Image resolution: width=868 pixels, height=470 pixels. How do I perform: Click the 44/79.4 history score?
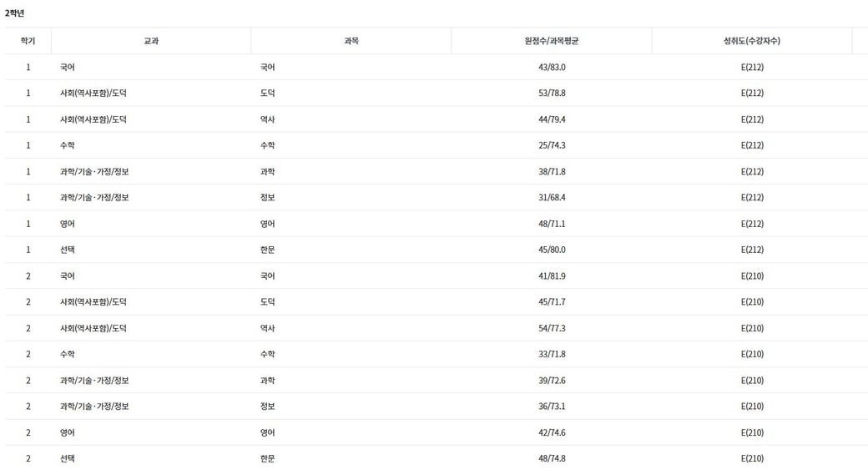pos(552,119)
